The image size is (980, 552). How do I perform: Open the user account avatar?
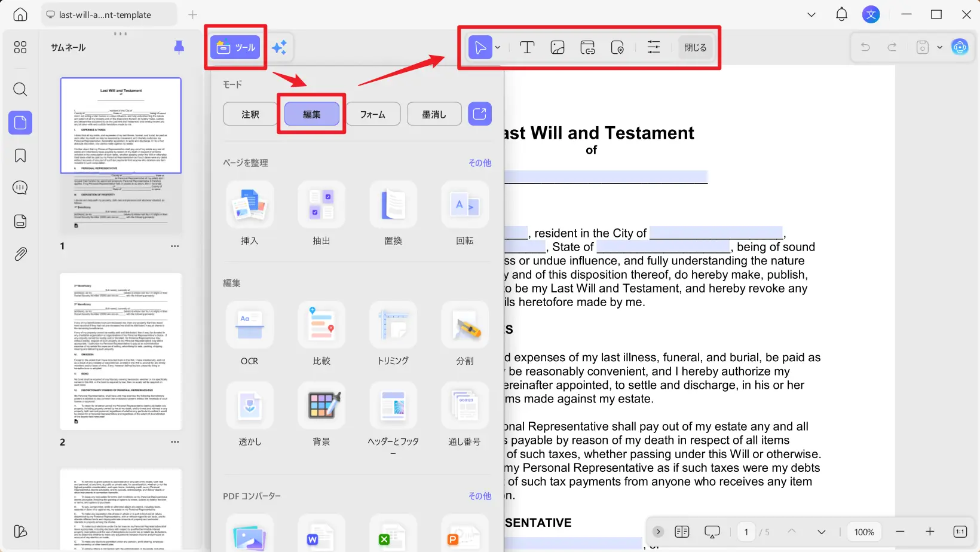871,15
